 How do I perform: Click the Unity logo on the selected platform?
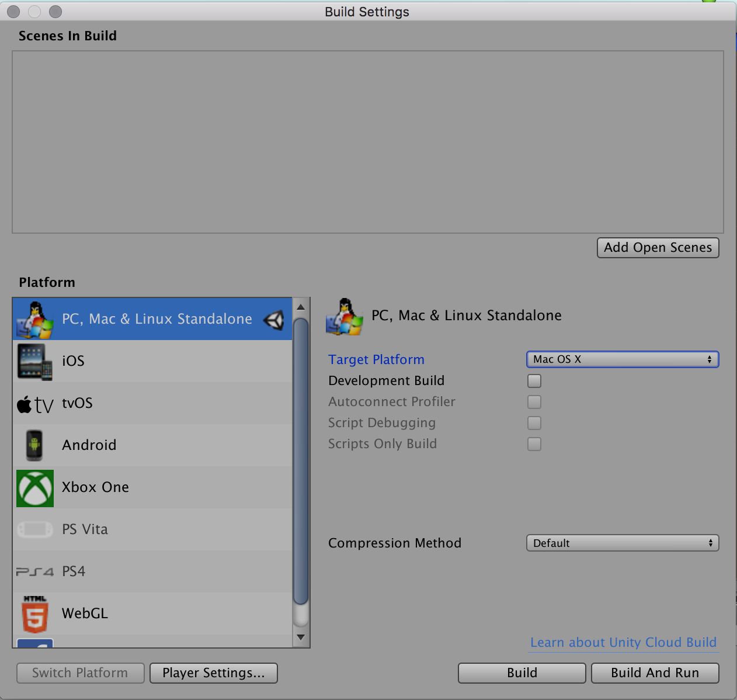[274, 320]
